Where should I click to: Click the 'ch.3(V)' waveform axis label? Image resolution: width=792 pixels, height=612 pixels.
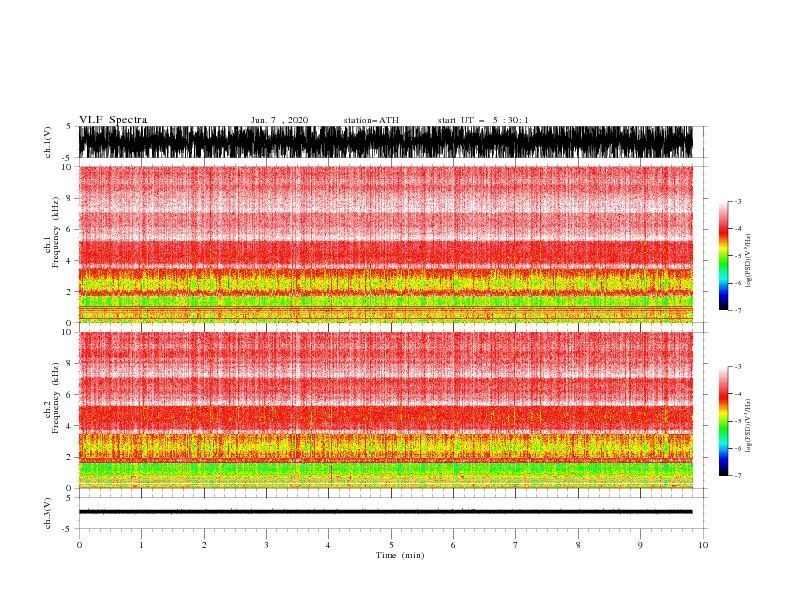pos(48,513)
